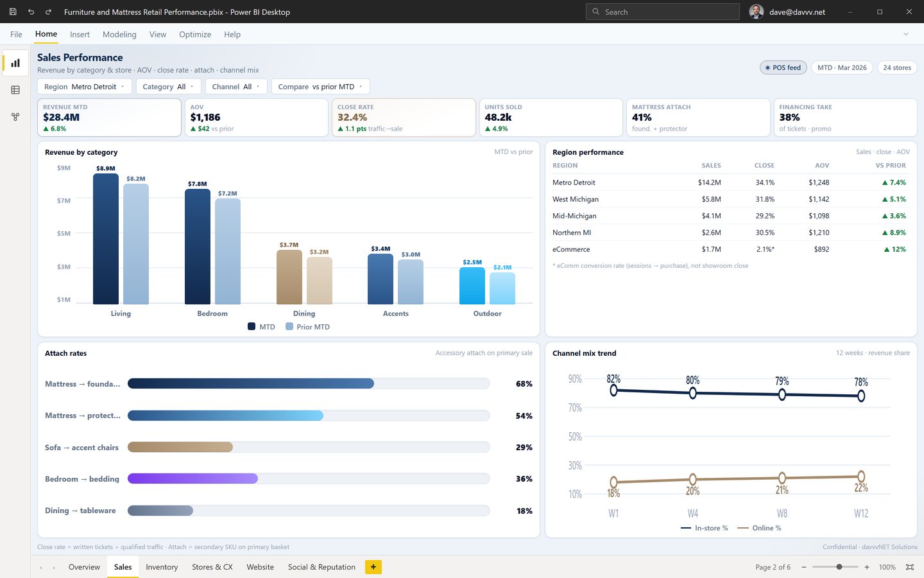Click zoom in plus icon

tap(867, 567)
